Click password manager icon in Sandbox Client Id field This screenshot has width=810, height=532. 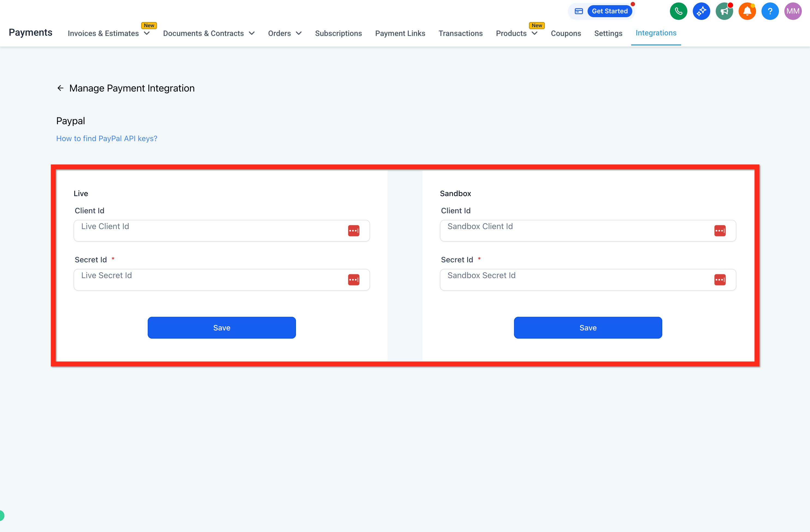coord(720,231)
